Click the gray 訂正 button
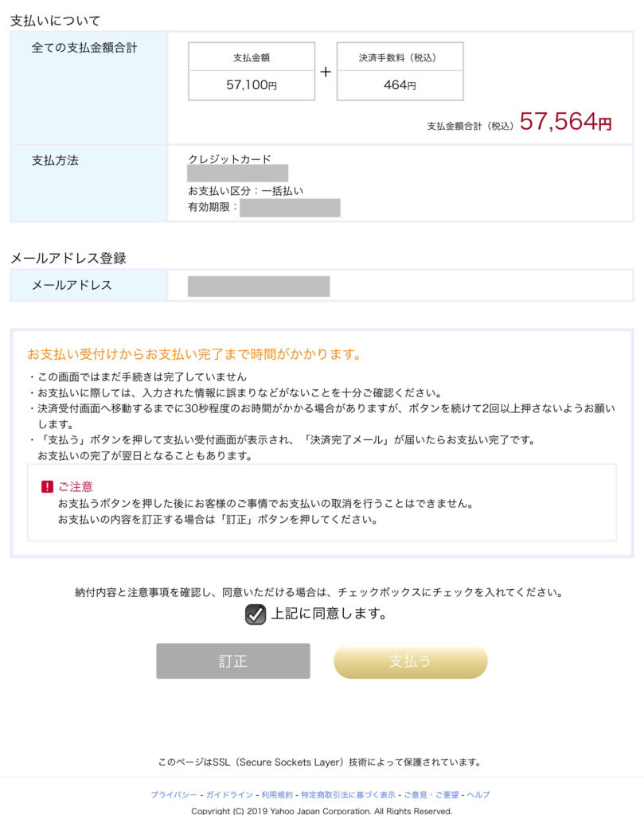 pos(233,661)
